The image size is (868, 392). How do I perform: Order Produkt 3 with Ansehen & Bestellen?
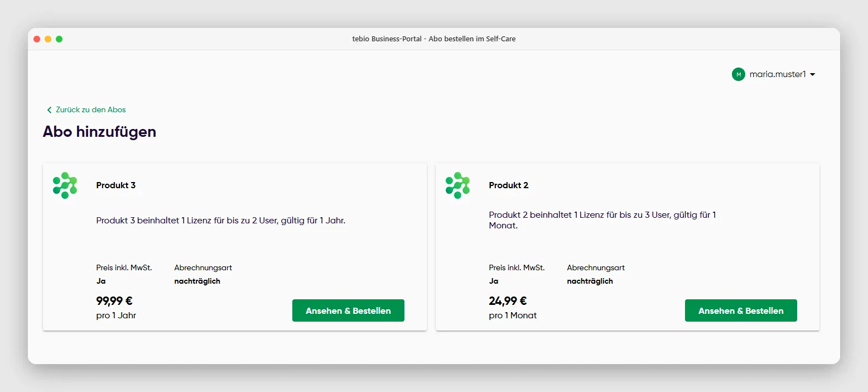coord(348,310)
